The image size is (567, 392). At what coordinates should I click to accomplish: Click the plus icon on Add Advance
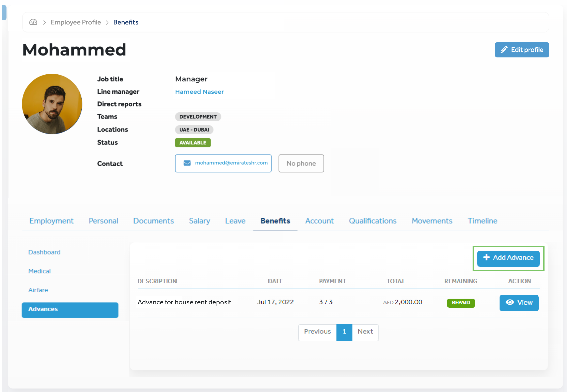click(486, 257)
